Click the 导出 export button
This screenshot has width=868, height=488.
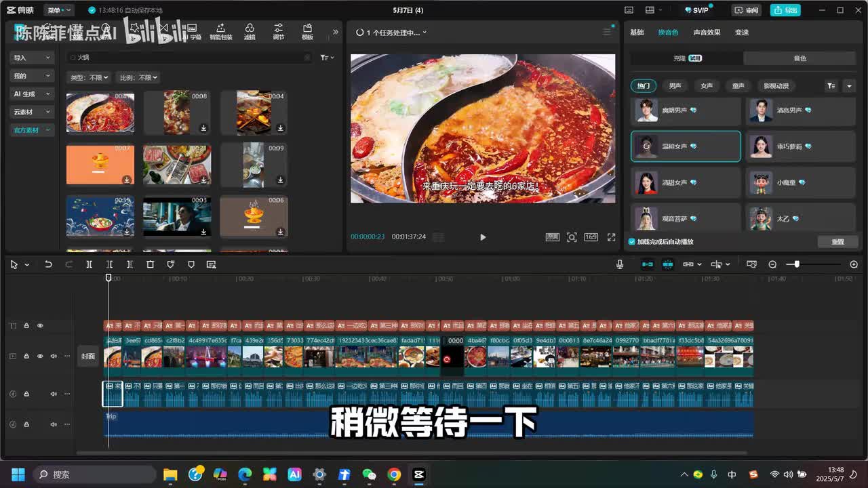pos(785,10)
